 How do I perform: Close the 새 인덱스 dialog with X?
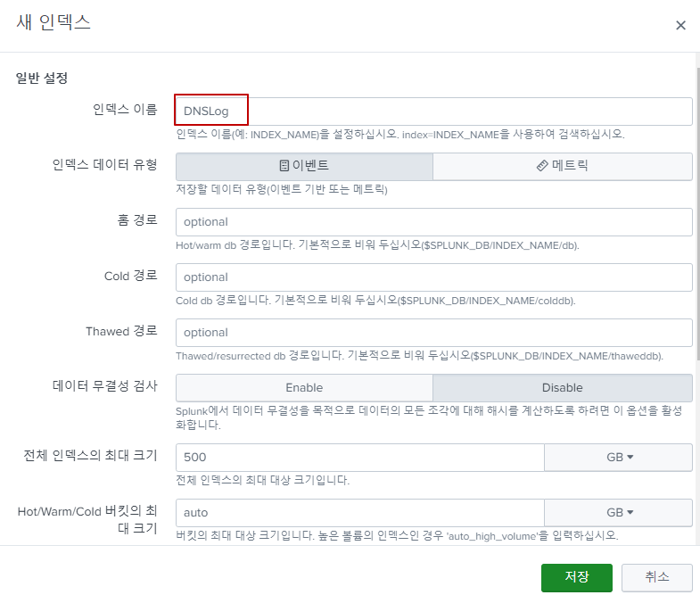coord(680,25)
